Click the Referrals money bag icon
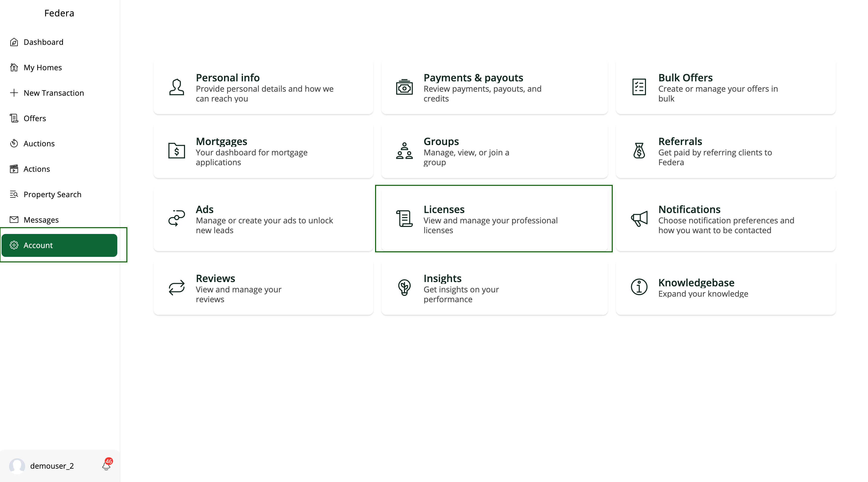Image resolution: width=868 pixels, height=482 pixels. (x=639, y=151)
